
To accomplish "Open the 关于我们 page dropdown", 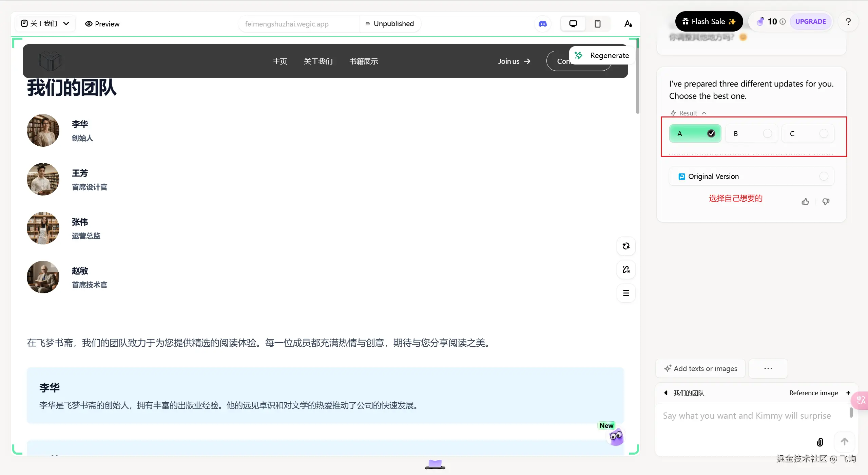I will 45,23.
